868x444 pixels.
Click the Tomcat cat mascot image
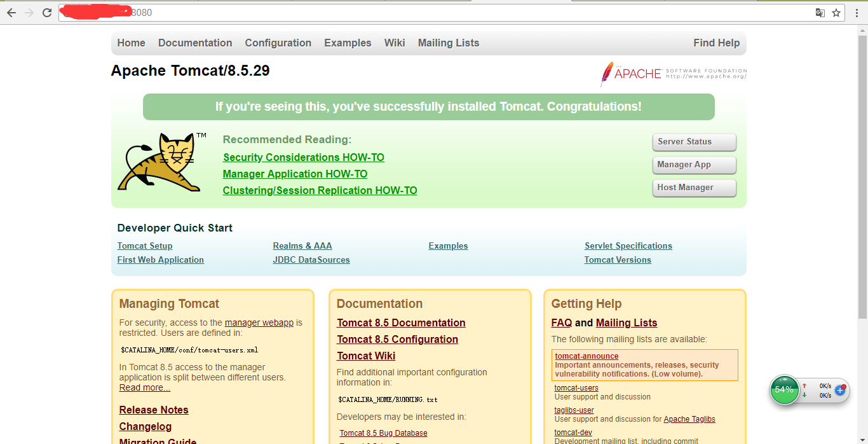161,162
